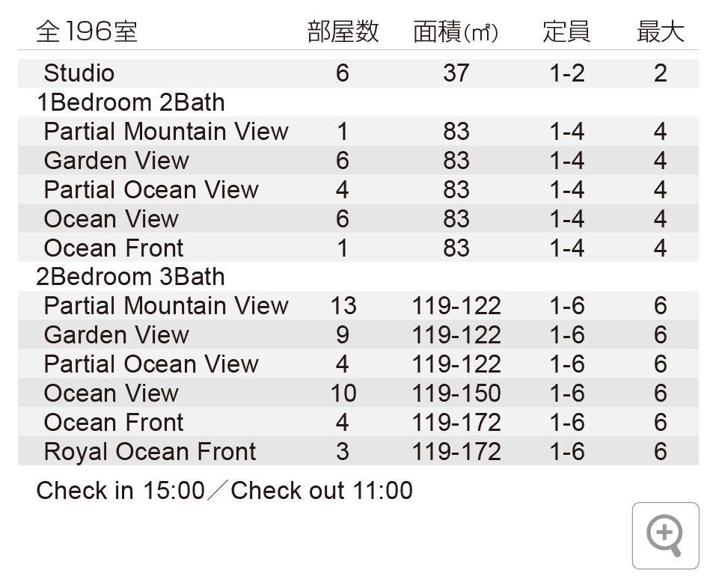Click Studio capacity 1-2 value
Viewport: 719px width, 588px height.
coord(566,73)
